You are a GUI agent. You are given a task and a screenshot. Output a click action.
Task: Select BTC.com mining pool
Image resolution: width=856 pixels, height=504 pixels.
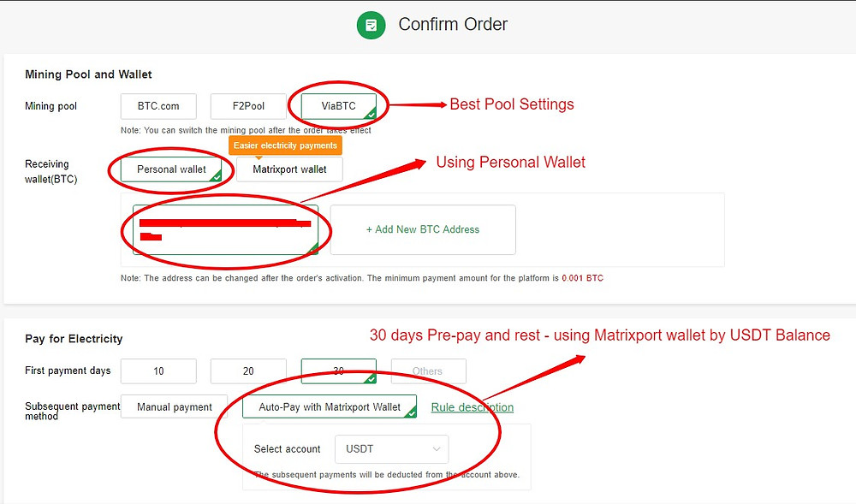[x=158, y=106]
